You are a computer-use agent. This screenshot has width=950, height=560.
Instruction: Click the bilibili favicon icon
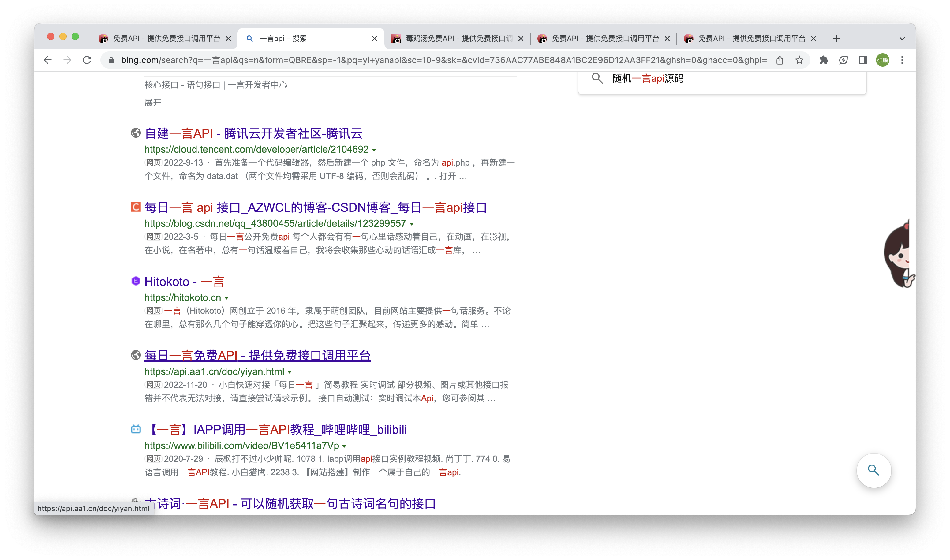[136, 429]
